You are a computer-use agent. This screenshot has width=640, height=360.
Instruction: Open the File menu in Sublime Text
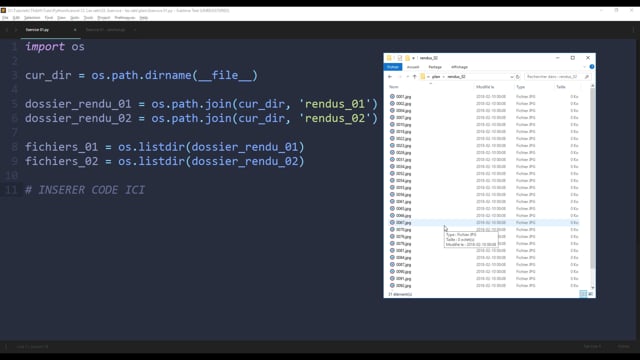click(5, 18)
